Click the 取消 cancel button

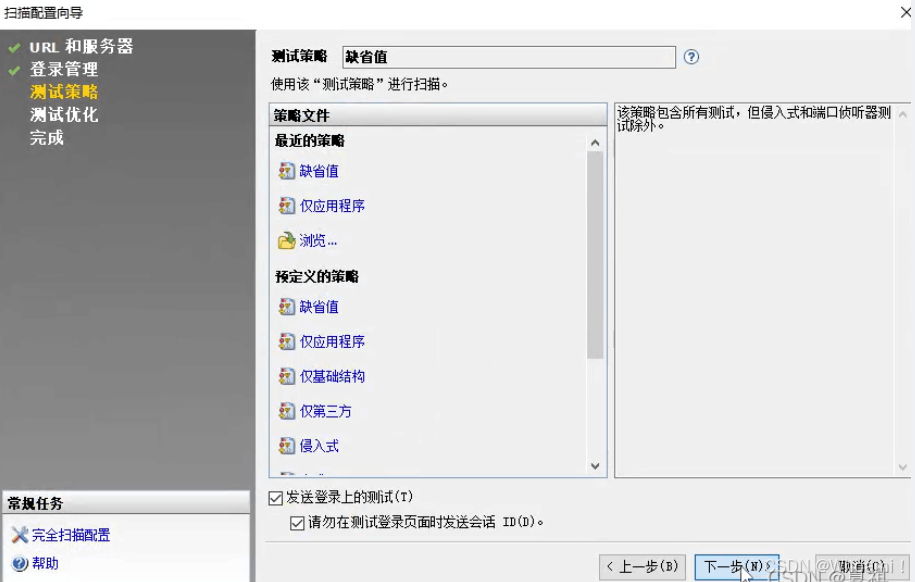862,566
